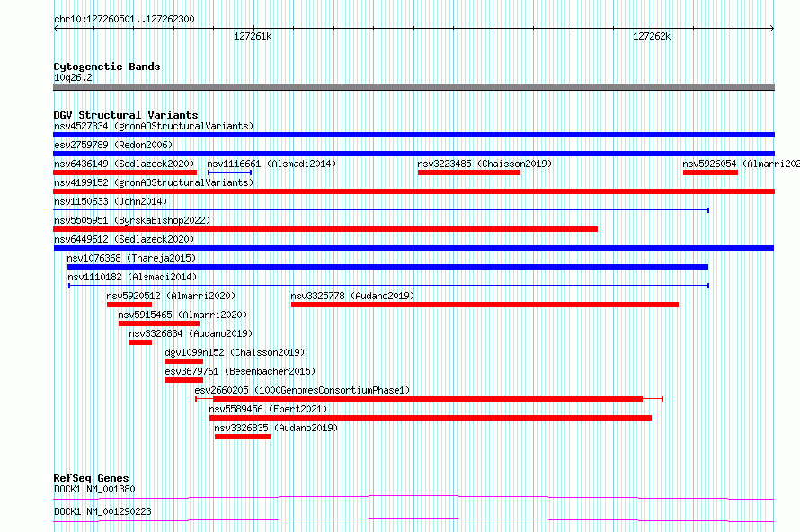Viewport: 800px width, 532px height.
Task: Click the RefSeq Genes track title
Action: (x=91, y=478)
